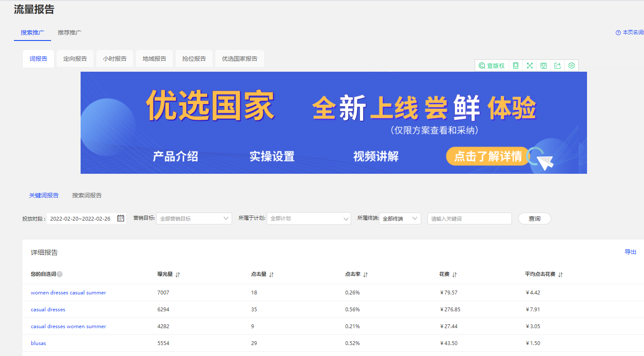This screenshot has height=356, width=644.
Task: Expand banner to fullscreen with the arrows icon
Action: tap(530, 65)
